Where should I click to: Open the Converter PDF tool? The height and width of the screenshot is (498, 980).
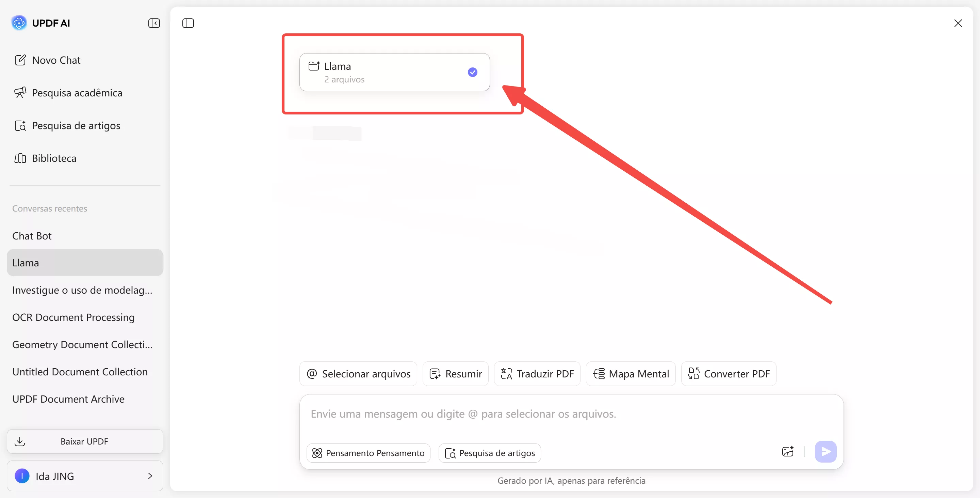coord(728,373)
